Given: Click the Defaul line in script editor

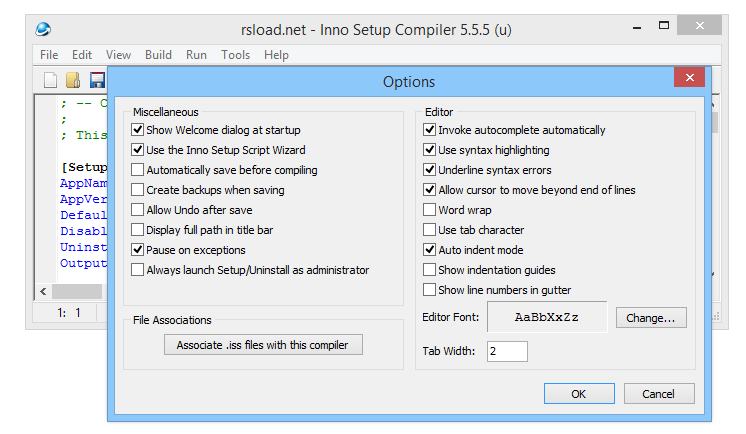Looking at the screenshot, I should (x=84, y=215).
